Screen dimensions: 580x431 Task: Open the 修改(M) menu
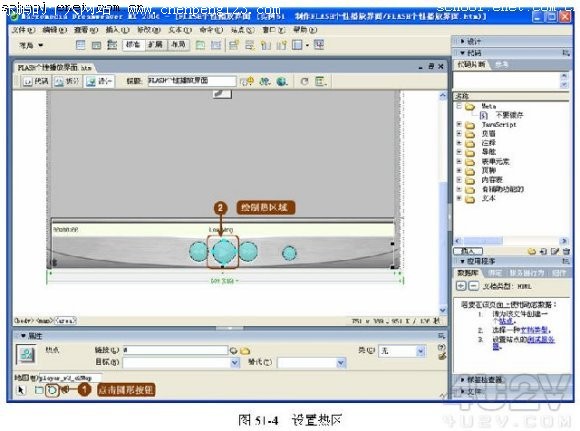149,30
